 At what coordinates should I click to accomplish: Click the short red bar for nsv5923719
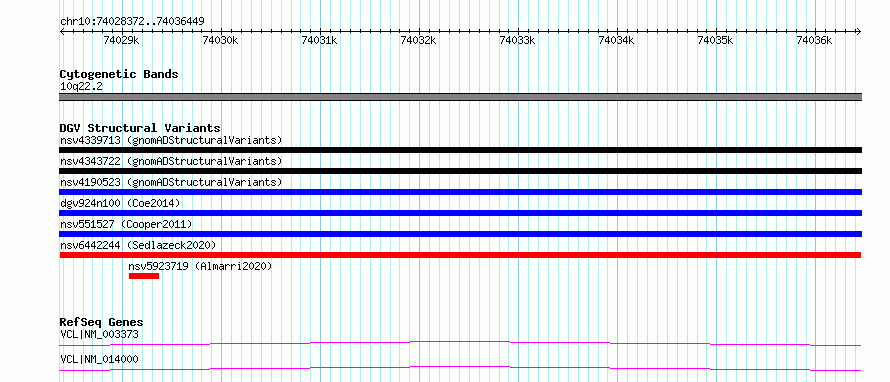tap(144, 276)
